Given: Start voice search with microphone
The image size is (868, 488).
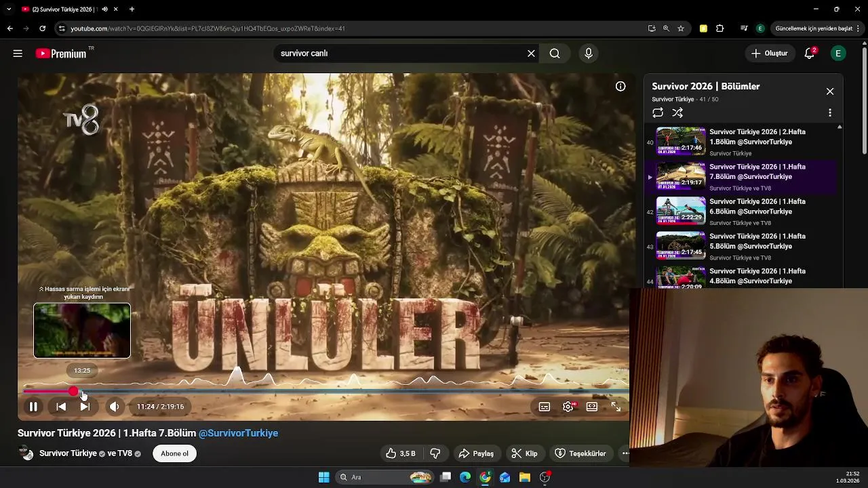Looking at the screenshot, I should 589,54.
